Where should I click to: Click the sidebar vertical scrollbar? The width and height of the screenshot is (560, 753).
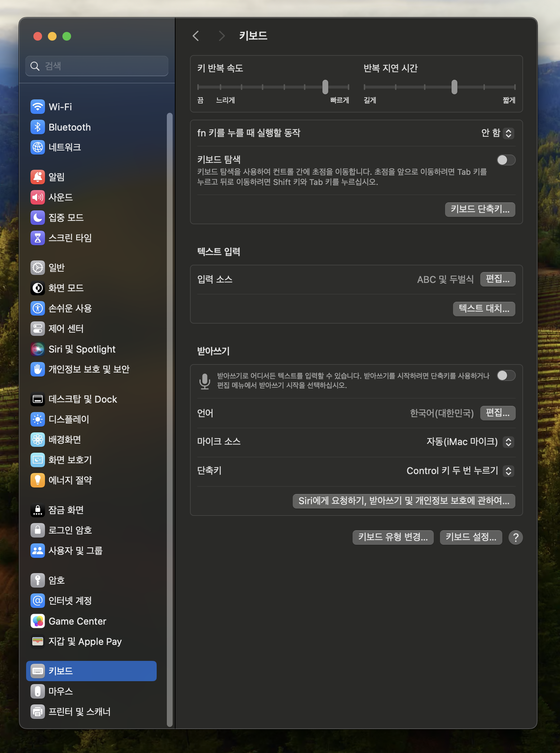[x=169, y=420]
